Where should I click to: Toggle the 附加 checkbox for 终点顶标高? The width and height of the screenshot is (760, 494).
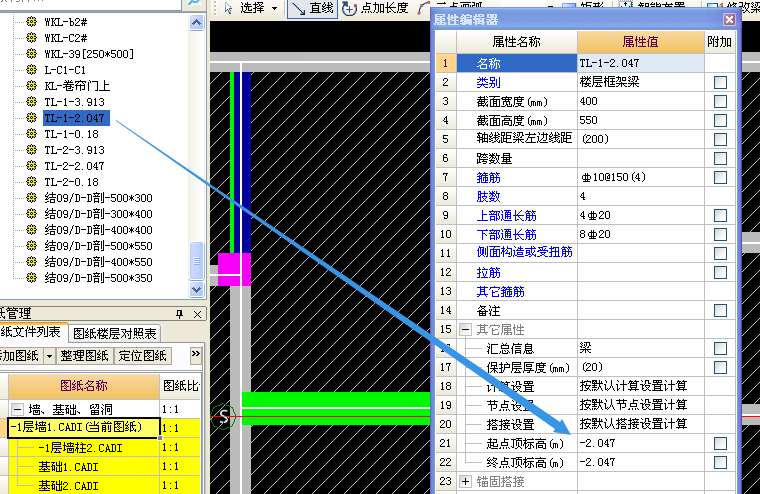[x=720, y=462]
